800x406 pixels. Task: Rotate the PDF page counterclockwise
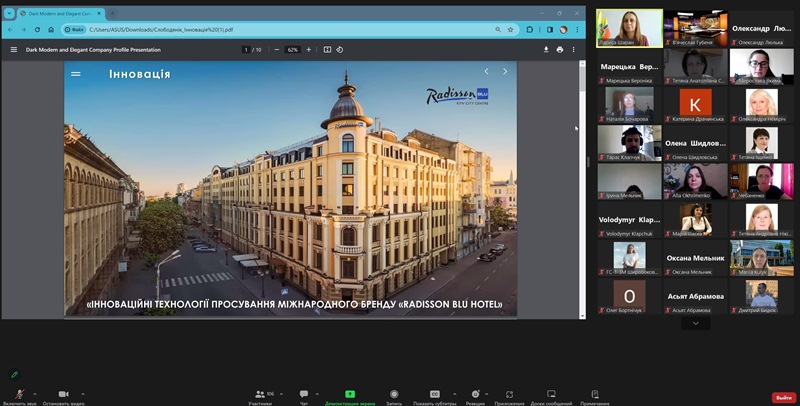[x=341, y=49]
